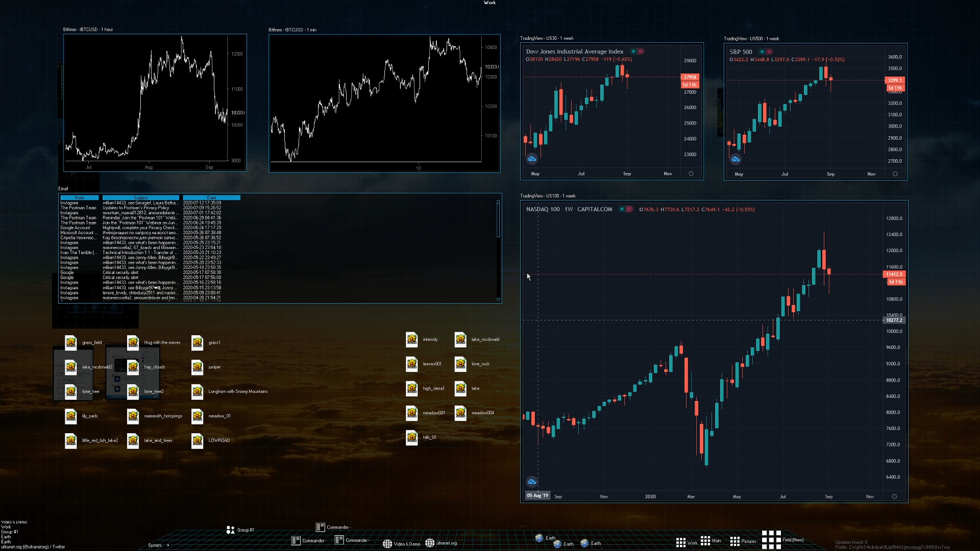Switch to the Pictures workspace
The width and height of the screenshot is (980, 551).
[x=736, y=541]
